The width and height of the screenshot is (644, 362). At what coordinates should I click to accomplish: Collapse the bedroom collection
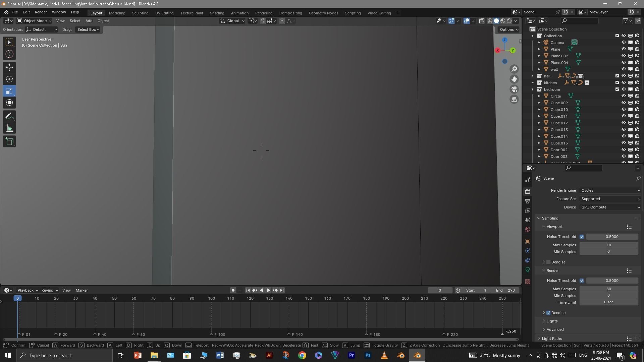click(x=533, y=89)
